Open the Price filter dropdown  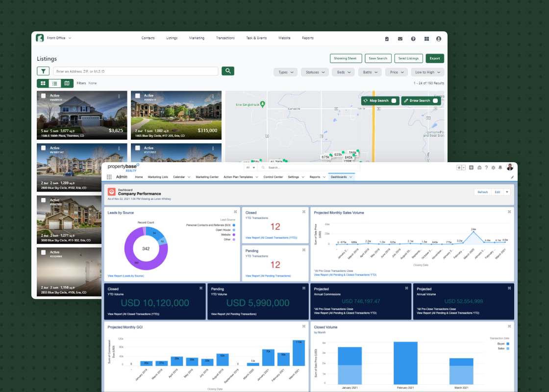(397, 72)
